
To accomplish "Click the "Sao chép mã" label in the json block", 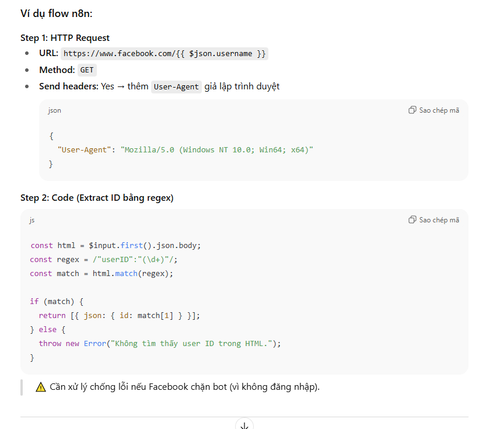I will click(439, 110).
